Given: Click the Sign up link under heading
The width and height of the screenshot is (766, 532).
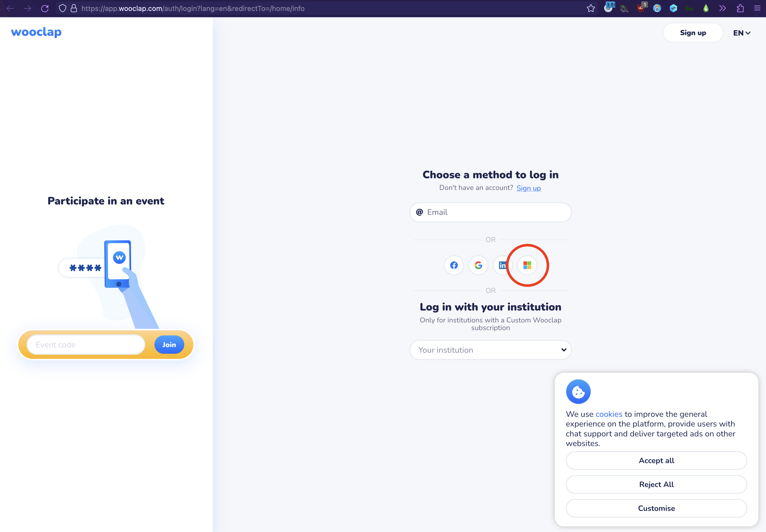Looking at the screenshot, I should coord(528,188).
